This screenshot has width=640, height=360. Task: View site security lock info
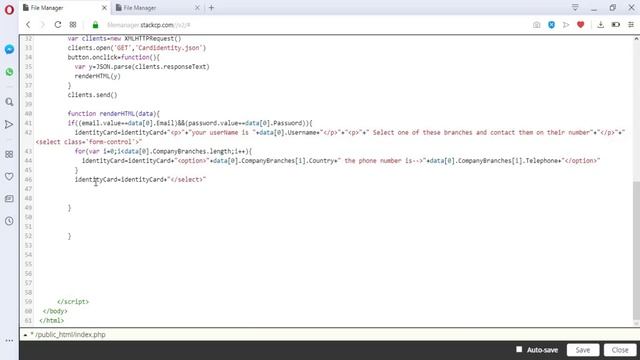[x=95, y=25]
